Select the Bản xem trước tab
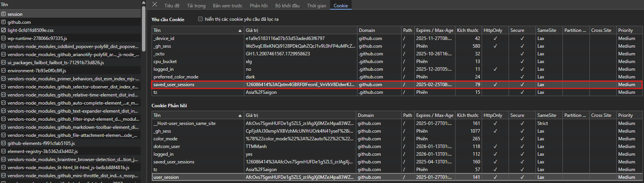Image resolution: width=644 pixels, height=183 pixels. [227, 6]
